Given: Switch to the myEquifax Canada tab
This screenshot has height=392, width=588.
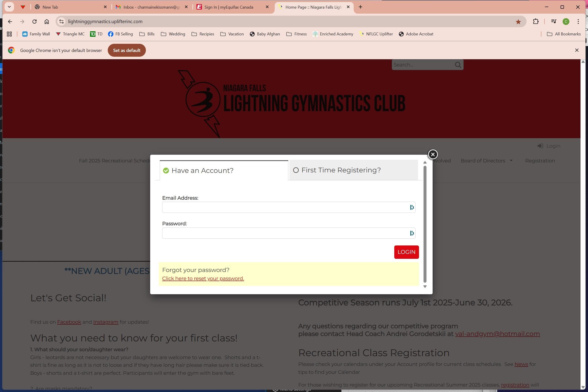Looking at the screenshot, I should 228,7.
